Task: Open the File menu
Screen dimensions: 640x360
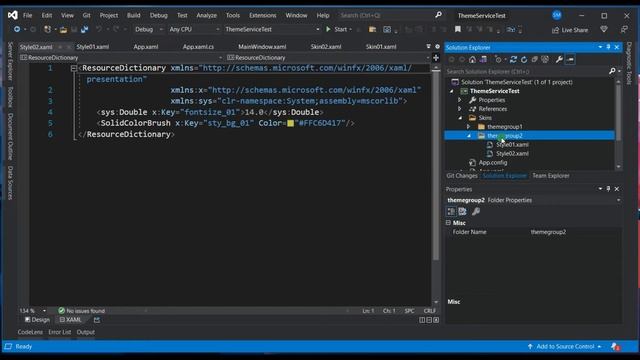Action: tap(27, 16)
